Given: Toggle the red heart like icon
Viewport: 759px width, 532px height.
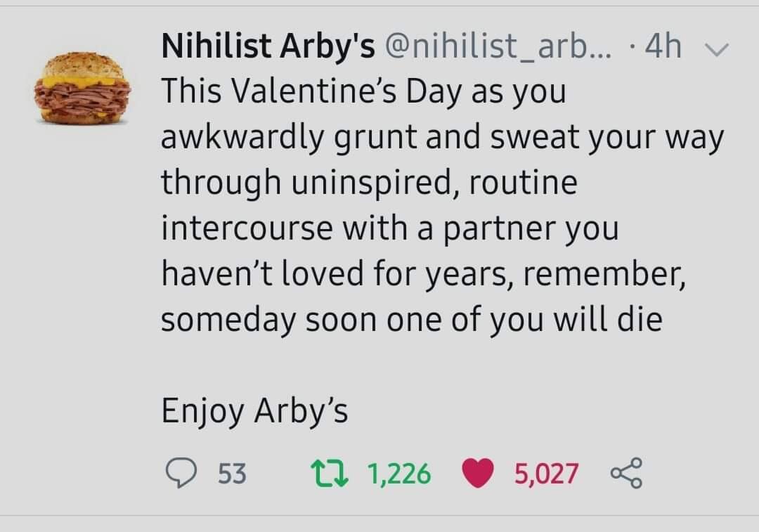Looking at the screenshot, I should [478, 473].
